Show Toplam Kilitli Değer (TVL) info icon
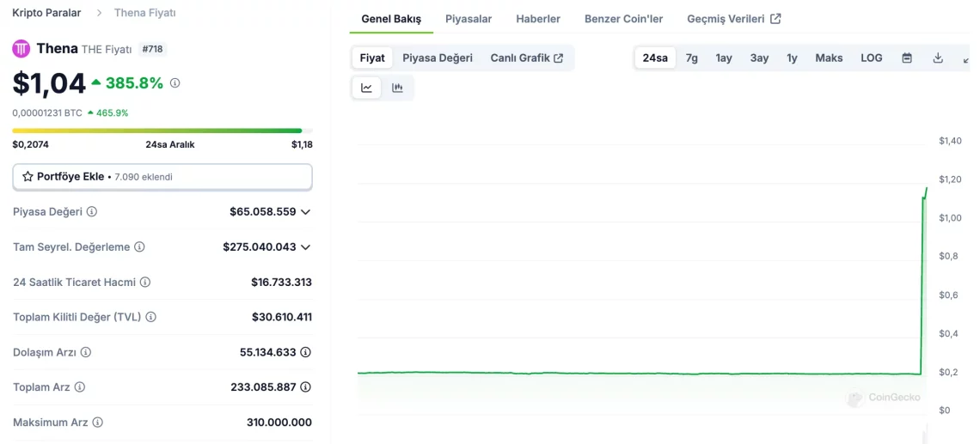 150,317
